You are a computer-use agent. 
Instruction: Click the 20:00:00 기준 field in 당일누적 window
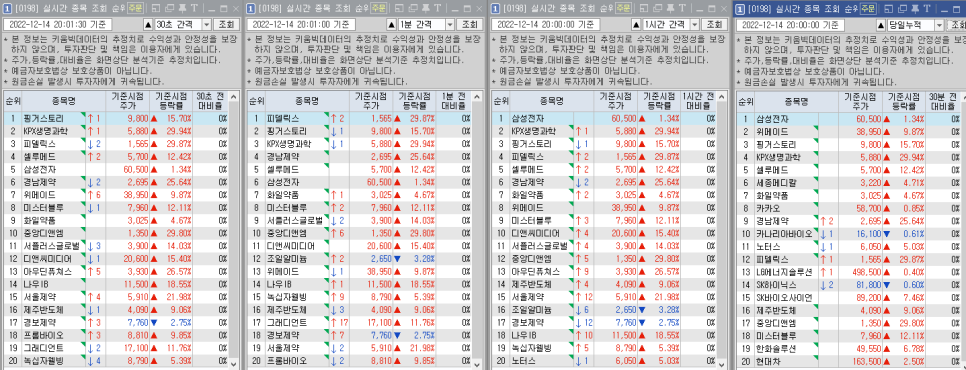point(791,25)
